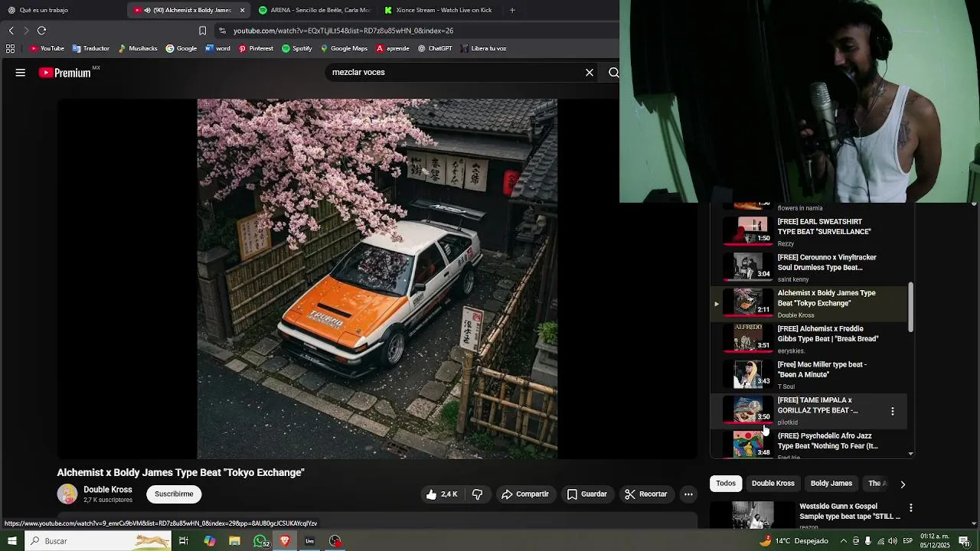Screen dimensions: 980x551
Task: Share the video with Compartir
Action: point(525,494)
